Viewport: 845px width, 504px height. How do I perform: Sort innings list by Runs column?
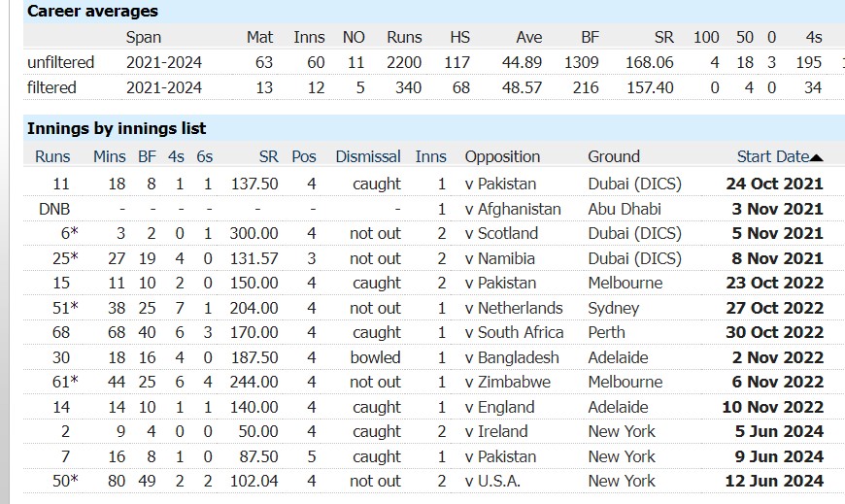coord(52,157)
